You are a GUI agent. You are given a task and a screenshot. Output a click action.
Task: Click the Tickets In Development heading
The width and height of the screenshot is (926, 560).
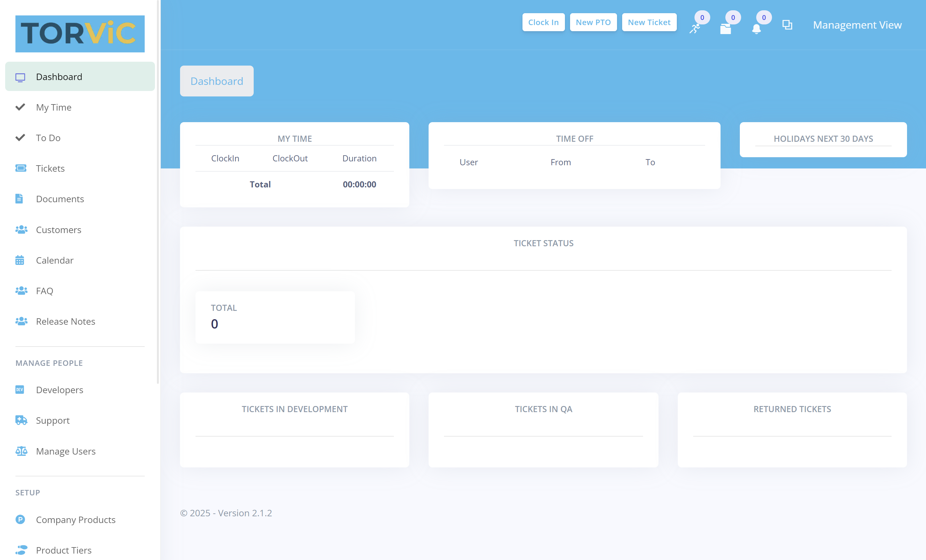[x=294, y=409]
